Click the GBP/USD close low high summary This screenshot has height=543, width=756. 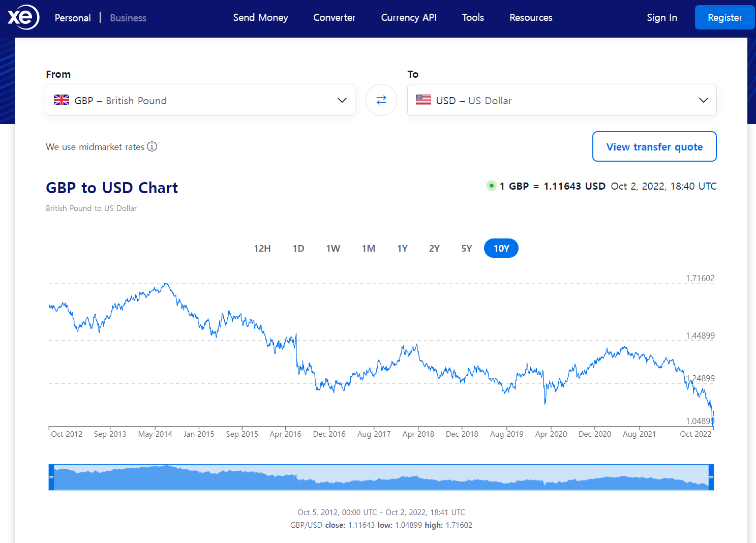point(381,525)
